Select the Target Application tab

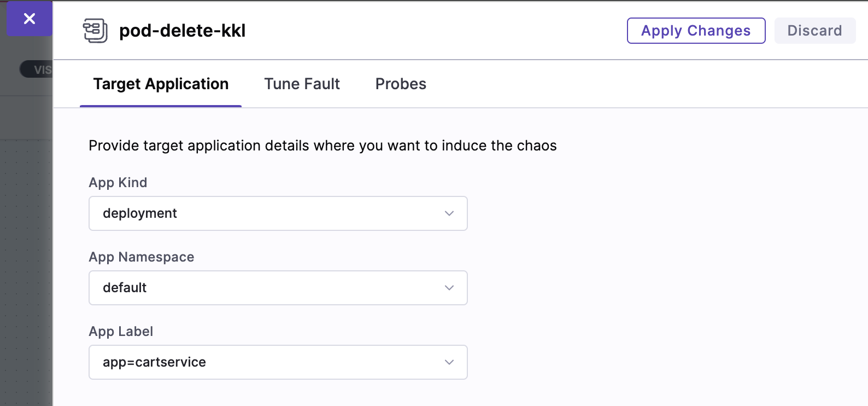[x=161, y=84]
